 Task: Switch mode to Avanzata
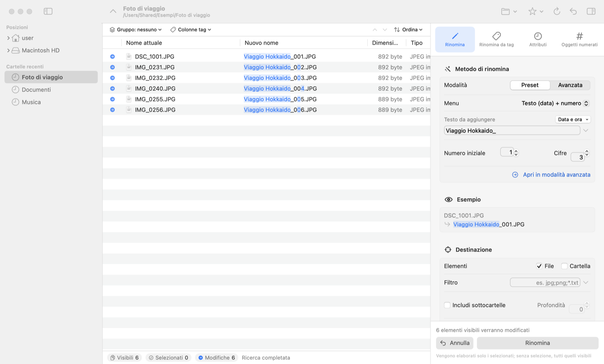pos(570,85)
